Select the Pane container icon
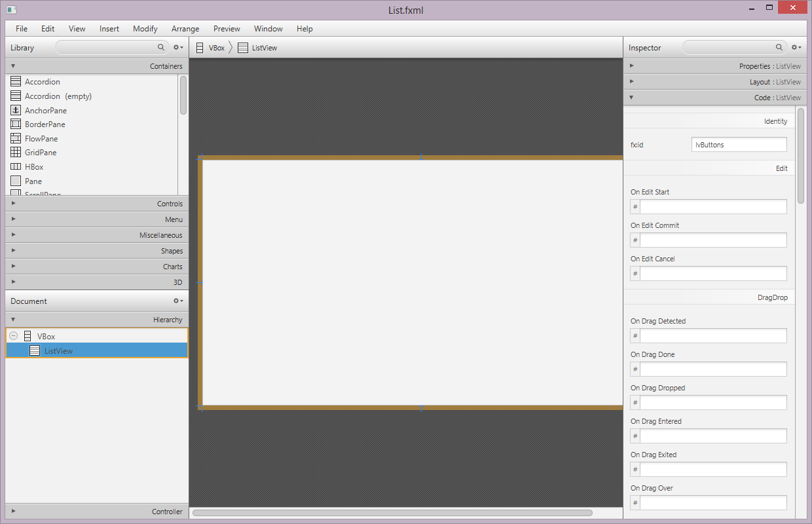The width and height of the screenshot is (812, 524). click(x=16, y=181)
